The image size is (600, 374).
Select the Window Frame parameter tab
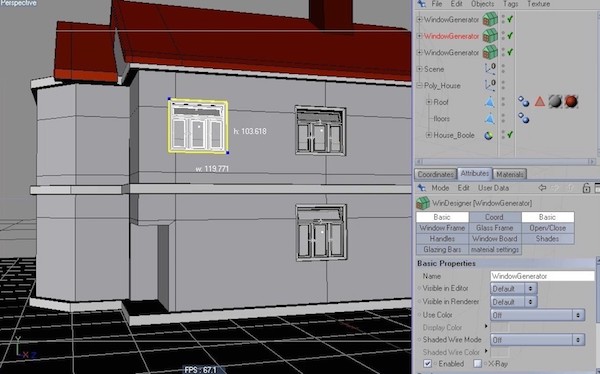click(x=442, y=228)
